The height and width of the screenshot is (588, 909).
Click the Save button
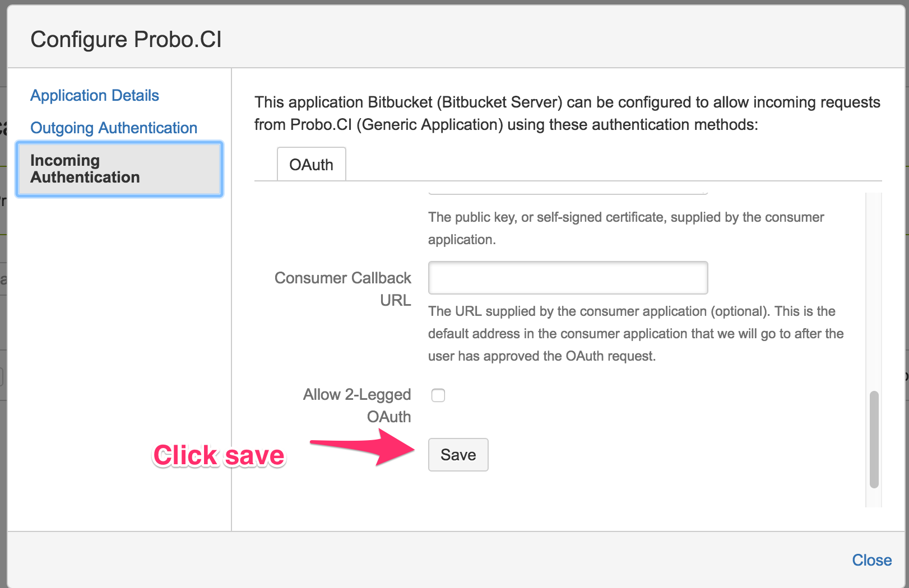point(458,455)
